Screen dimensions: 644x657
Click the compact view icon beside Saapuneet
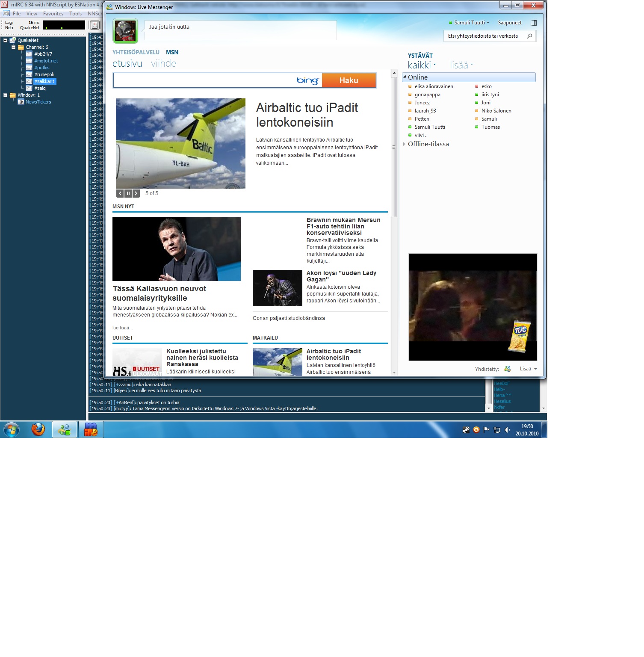click(x=533, y=23)
